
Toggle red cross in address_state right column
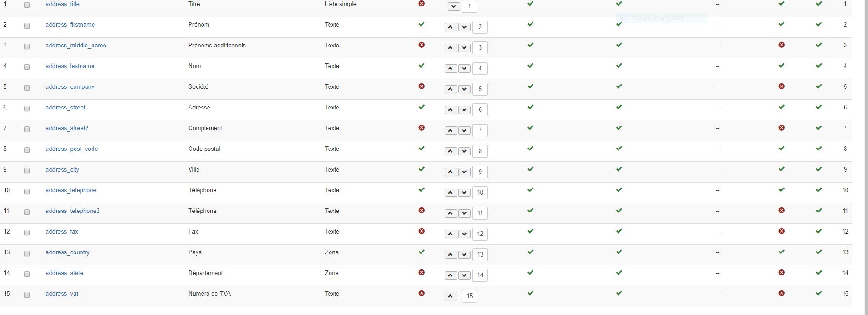coord(781,273)
